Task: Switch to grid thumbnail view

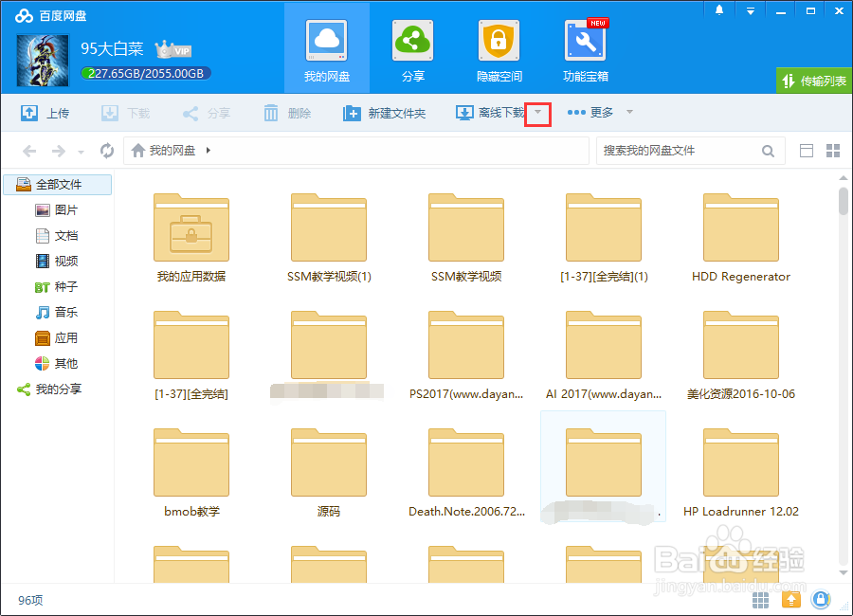Action: [833, 151]
